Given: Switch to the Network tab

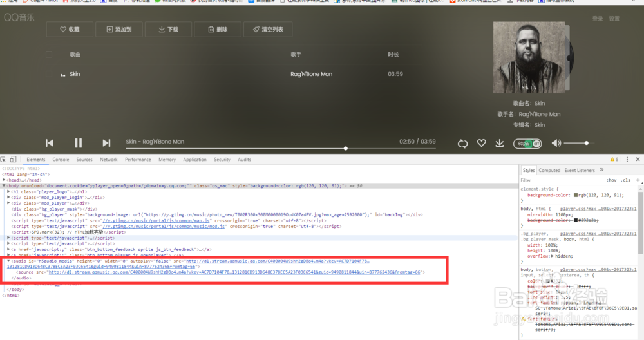Looking at the screenshot, I should point(108,159).
